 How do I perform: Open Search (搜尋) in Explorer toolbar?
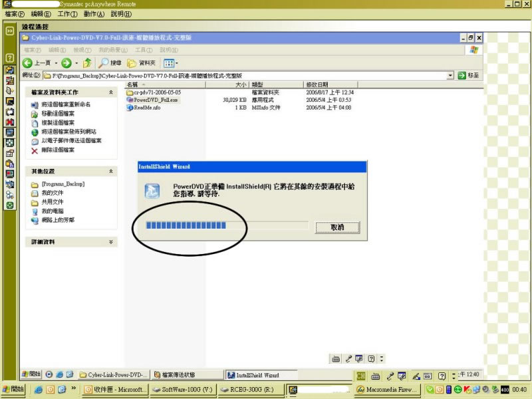(x=110, y=63)
